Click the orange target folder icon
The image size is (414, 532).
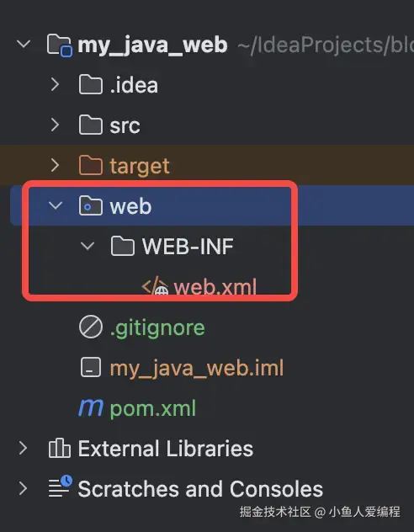coord(91,165)
